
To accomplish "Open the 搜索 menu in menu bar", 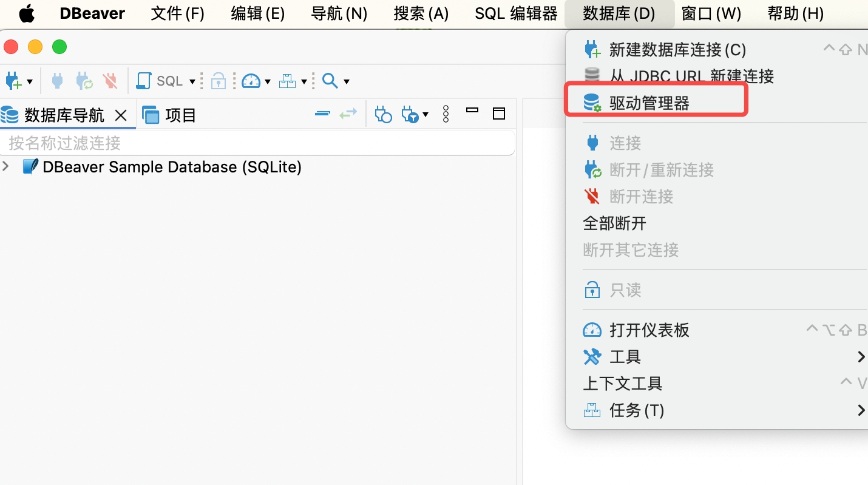I will 420,13.
